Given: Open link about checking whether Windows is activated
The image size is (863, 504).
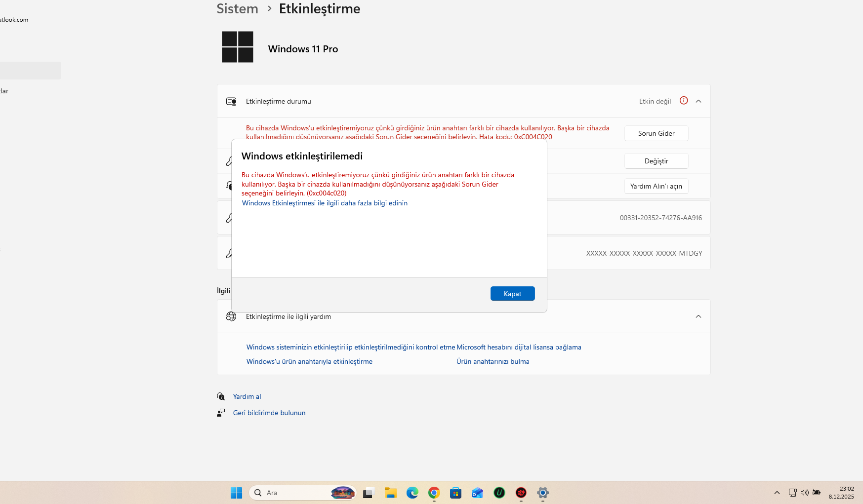Looking at the screenshot, I should point(351,347).
